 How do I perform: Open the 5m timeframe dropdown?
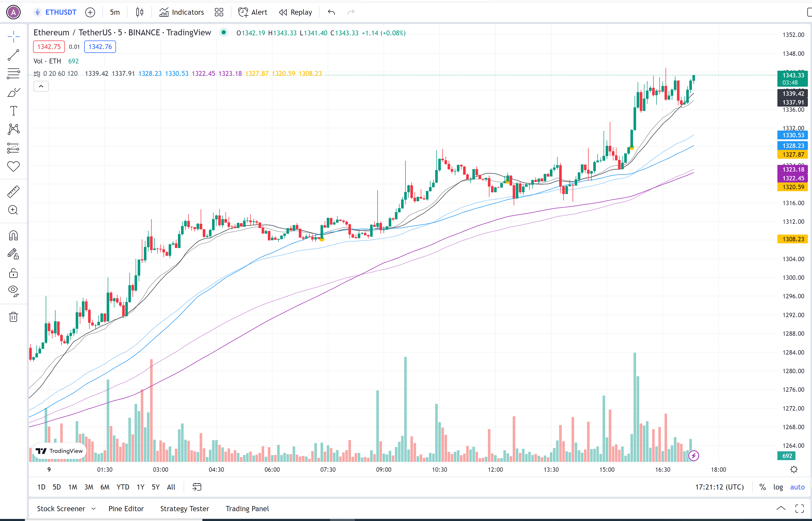pos(115,13)
